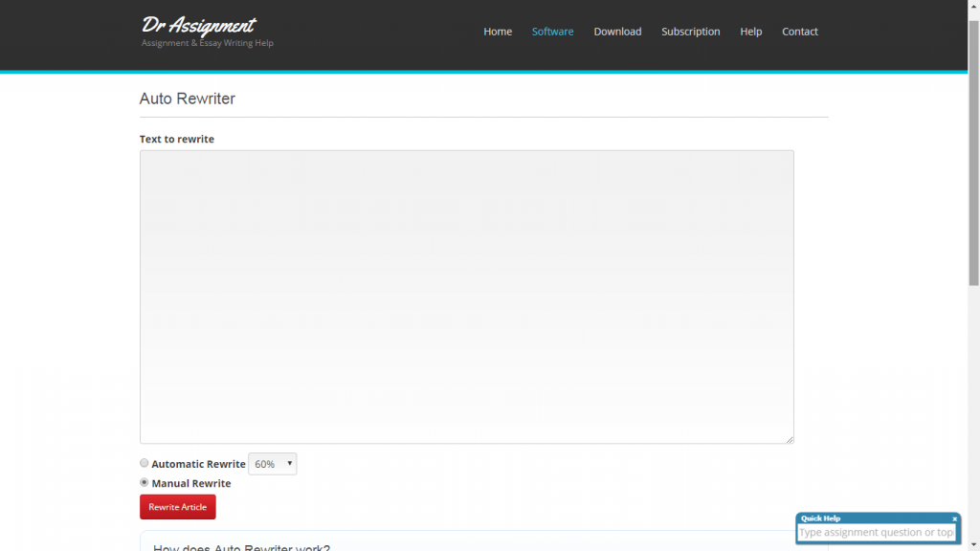Click the scrollbar down arrow

point(973,544)
